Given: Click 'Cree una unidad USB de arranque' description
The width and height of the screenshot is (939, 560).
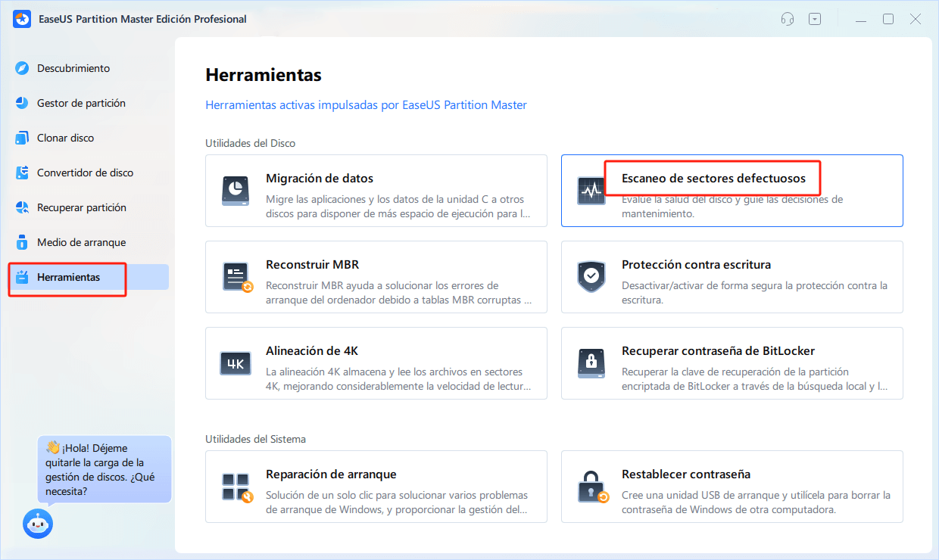Looking at the screenshot, I should (x=756, y=502).
